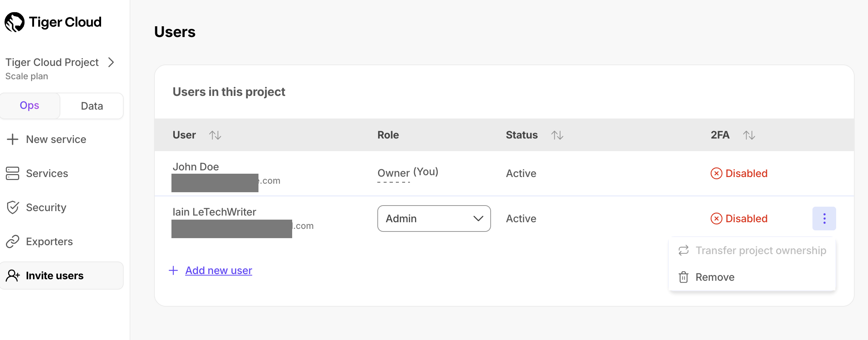Click the Services stack icon
The image size is (868, 340).
coord(13,173)
